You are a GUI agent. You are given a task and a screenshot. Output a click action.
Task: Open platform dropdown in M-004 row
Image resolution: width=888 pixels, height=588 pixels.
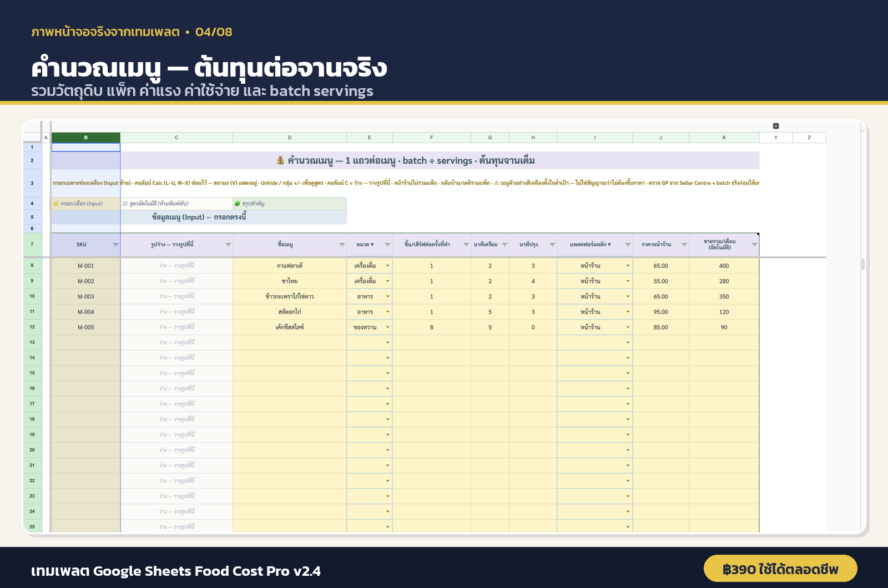pyautogui.click(x=628, y=312)
